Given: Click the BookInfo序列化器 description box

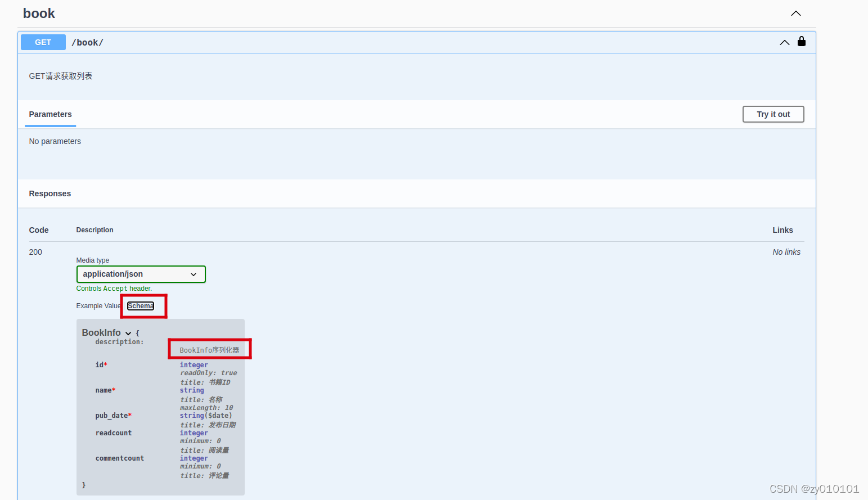Looking at the screenshot, I should (x=209, y=349).
